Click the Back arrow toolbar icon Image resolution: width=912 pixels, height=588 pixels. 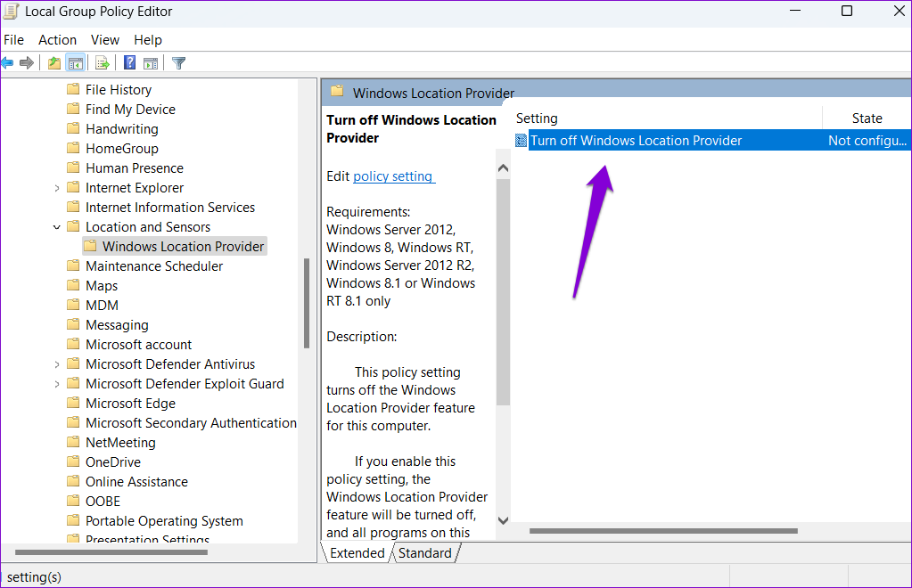tap(7, 62)
